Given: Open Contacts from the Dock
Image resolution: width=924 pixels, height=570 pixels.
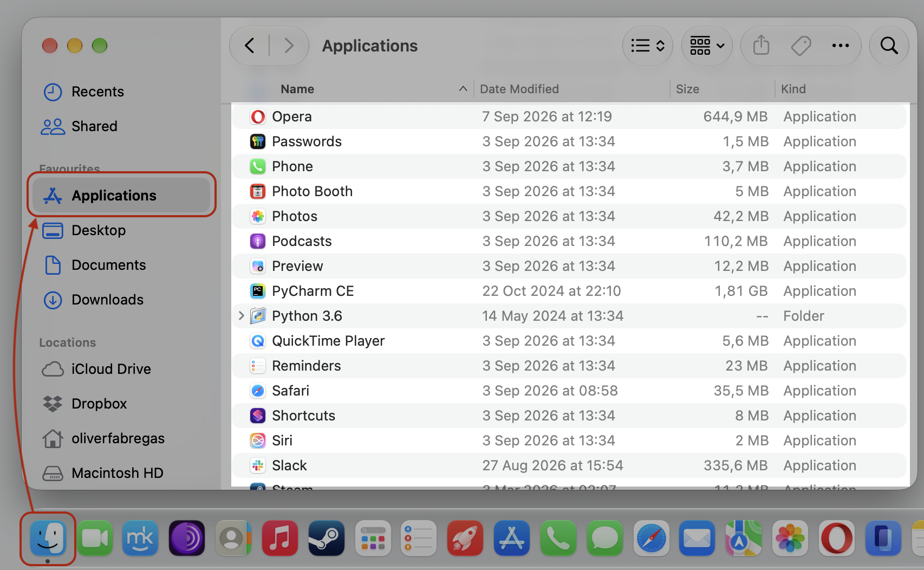Looking at the screenshot, I should click(233, 539).
